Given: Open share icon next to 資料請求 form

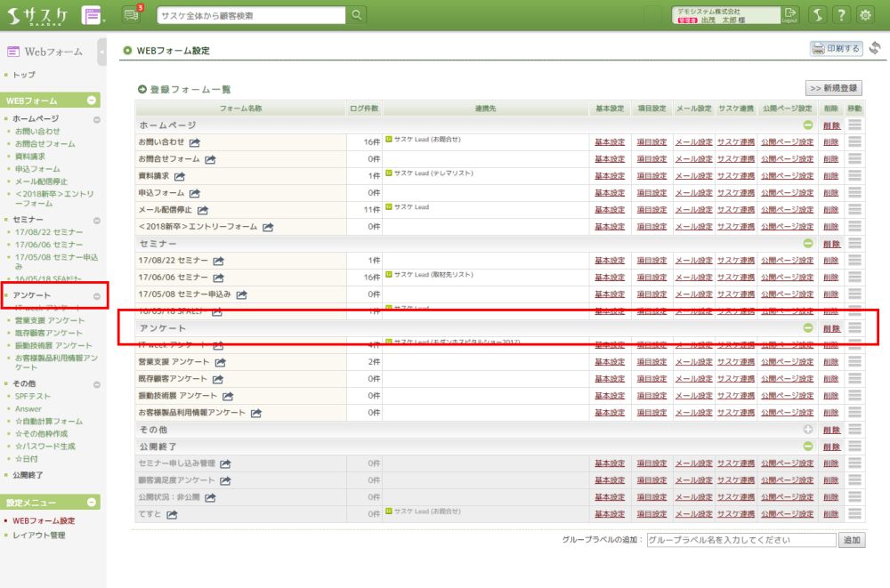Looking at the screenshot, I should [x=180, y=176].
